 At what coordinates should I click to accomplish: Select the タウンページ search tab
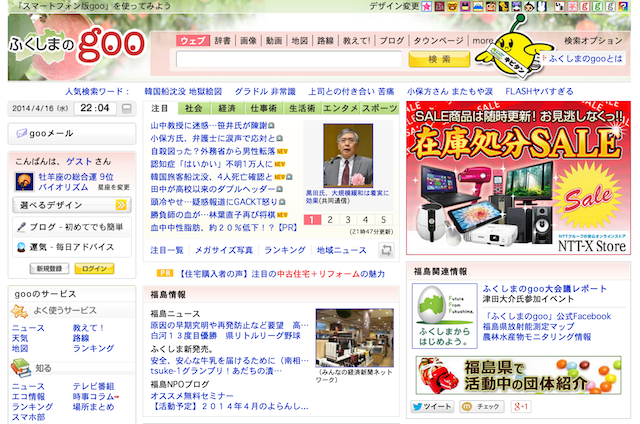point(439,41)
